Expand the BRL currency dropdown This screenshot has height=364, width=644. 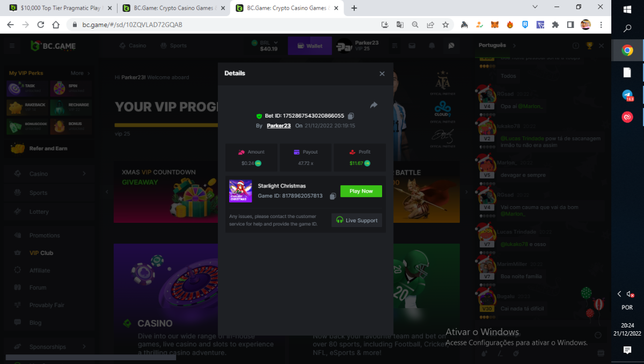tap(269, 46)
